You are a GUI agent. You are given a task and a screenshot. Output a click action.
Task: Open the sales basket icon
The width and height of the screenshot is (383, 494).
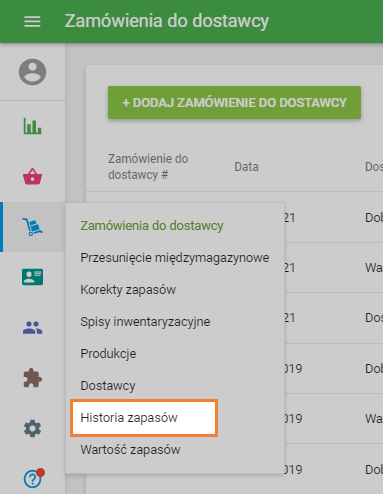click(32, 177)
